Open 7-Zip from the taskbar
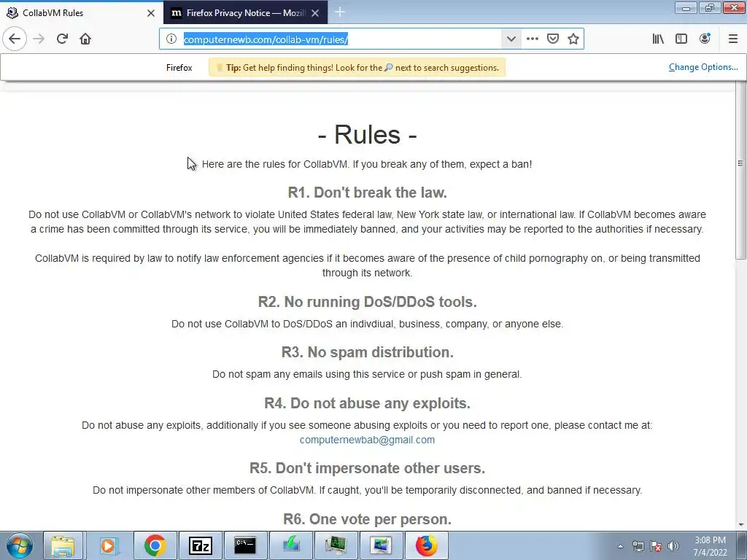Image resolution: width=747 pixels, height=560 pixels. 200,545
